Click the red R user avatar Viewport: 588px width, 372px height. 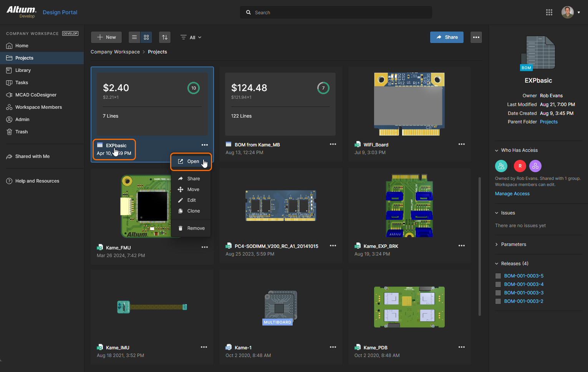[520, 166]
